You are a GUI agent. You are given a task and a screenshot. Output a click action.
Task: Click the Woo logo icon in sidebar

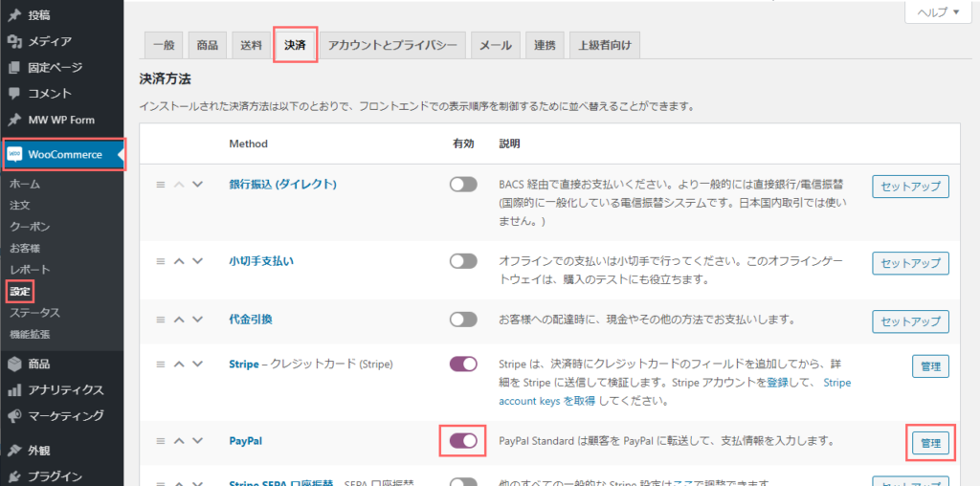(x=15, y=154)
